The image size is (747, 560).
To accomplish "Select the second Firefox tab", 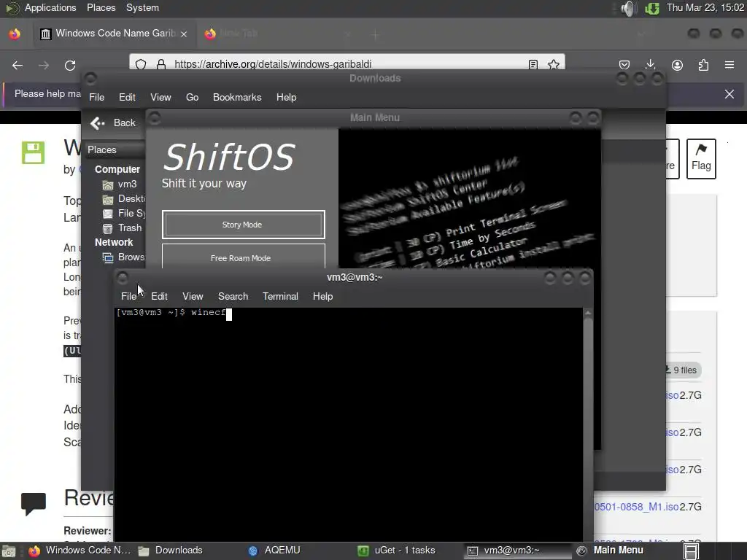I will [x=278, y=34].
